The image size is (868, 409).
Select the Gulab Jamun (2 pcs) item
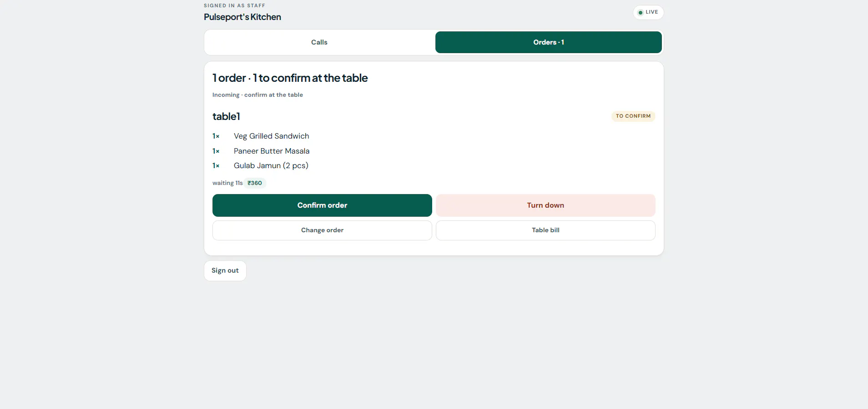(271, 165)
